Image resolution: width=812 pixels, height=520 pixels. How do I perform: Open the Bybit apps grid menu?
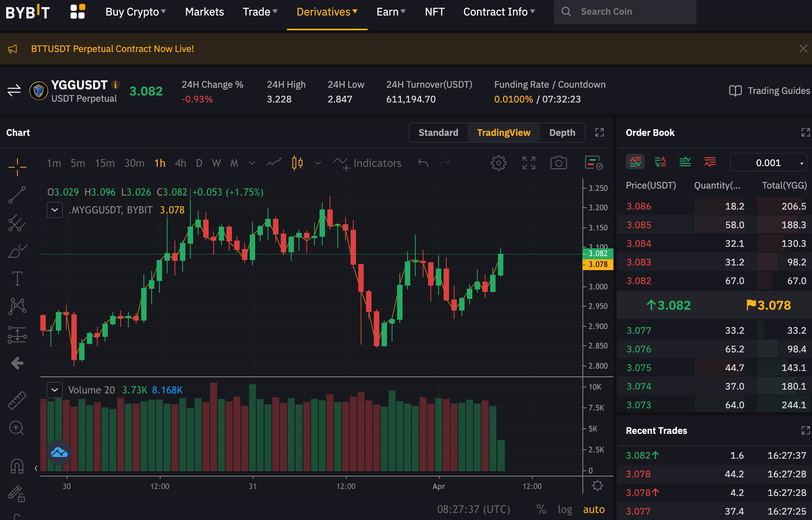(x=78, y=12)
